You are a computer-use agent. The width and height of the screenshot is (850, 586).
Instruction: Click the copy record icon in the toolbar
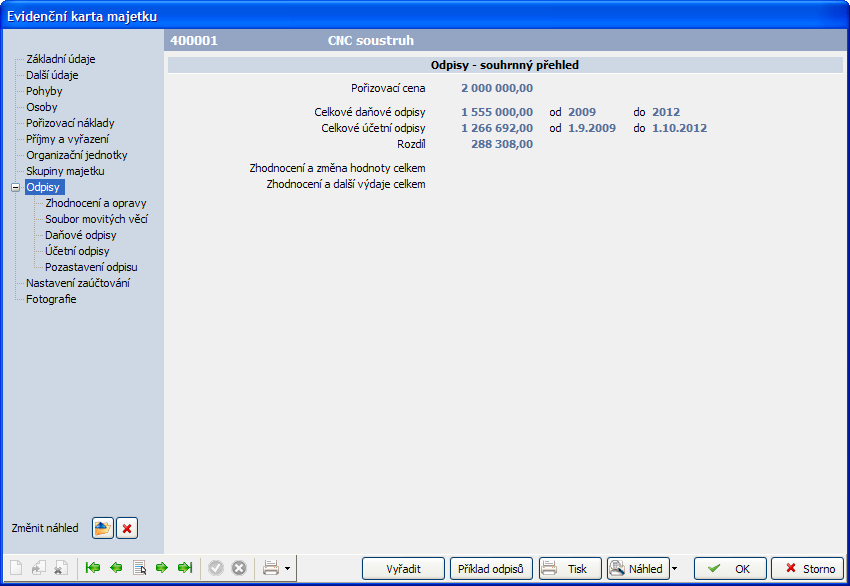click(38, 568)
